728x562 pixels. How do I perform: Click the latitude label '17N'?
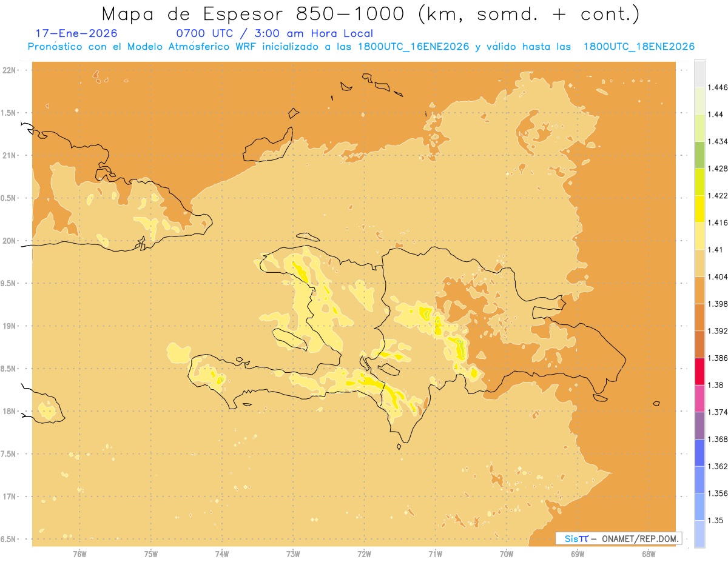tap(9, 497)
